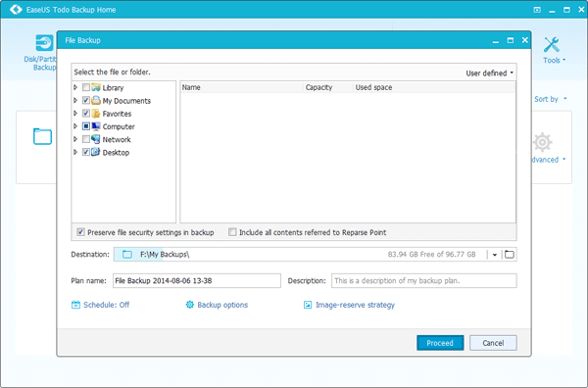Click the Cancel button

coord(493,343)
